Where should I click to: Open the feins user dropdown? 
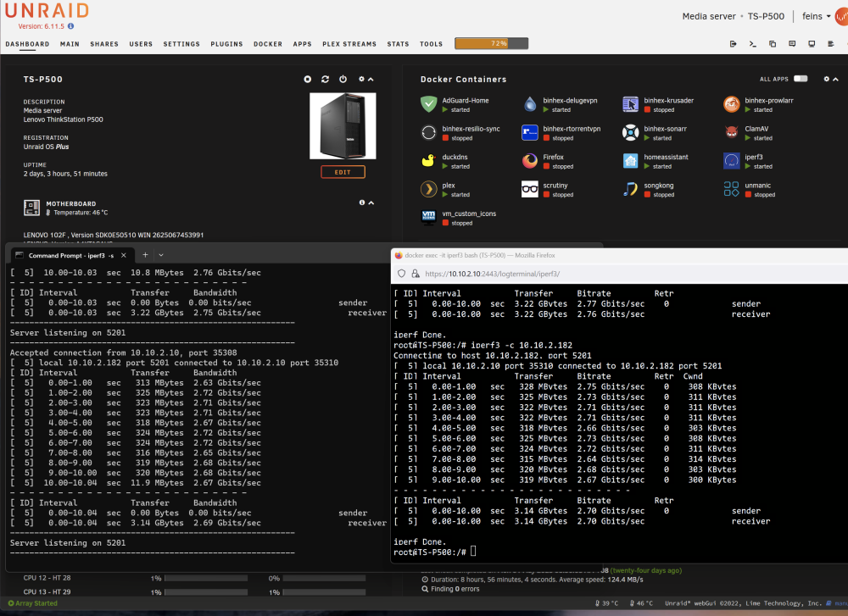(x=816, y=16)
